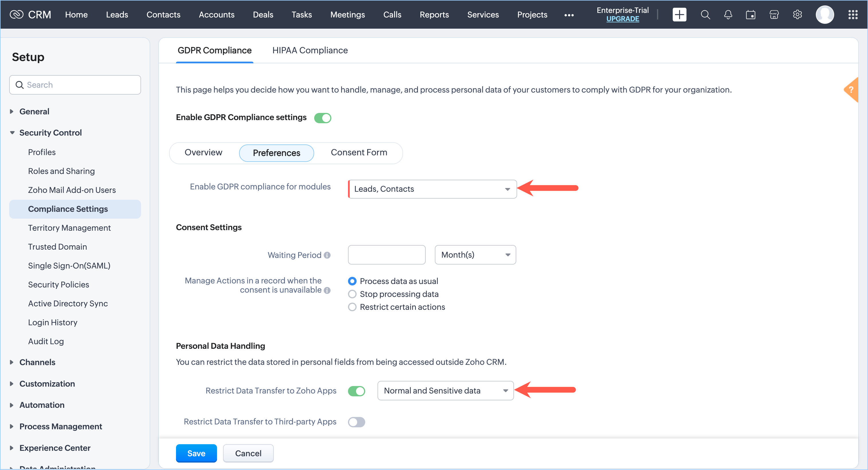Open the Leads, Contacts modules dropdown
This screenshot has height=470, width=868.
(432, 189)
